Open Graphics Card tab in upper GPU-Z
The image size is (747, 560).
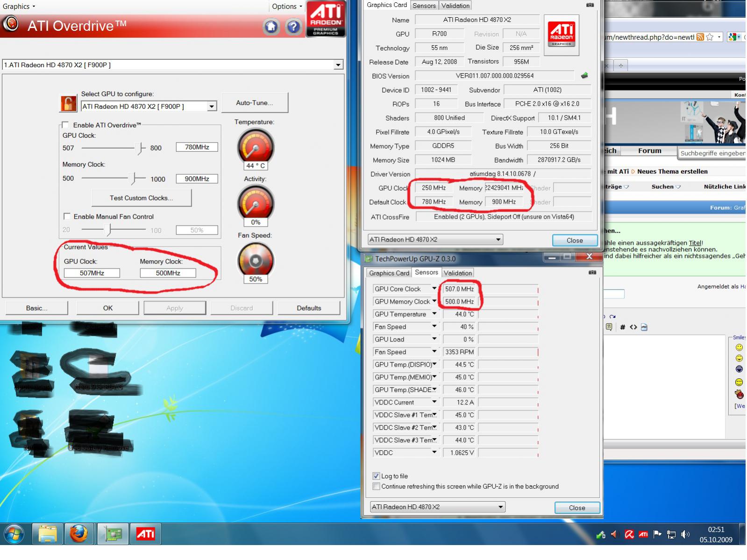click(x=387, y=5)
